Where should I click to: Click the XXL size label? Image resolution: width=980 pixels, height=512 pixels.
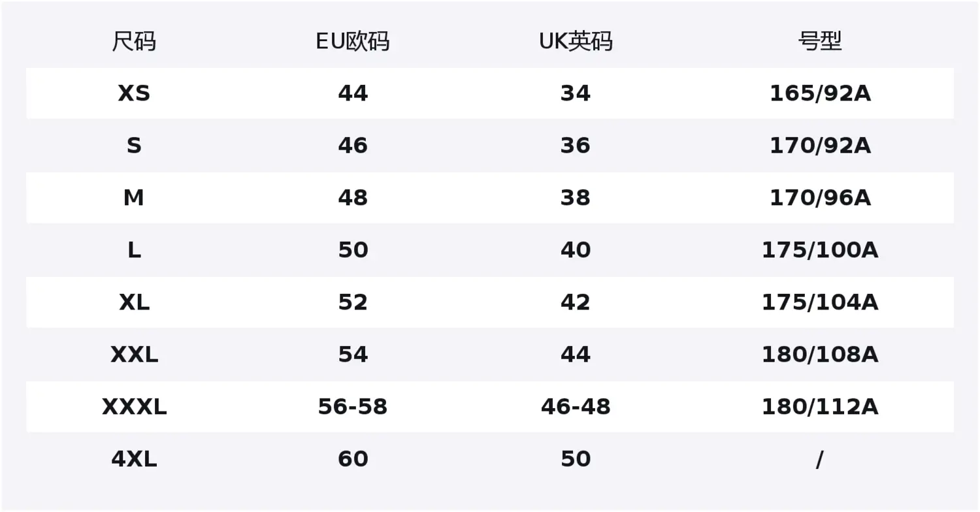pos(134,355)
